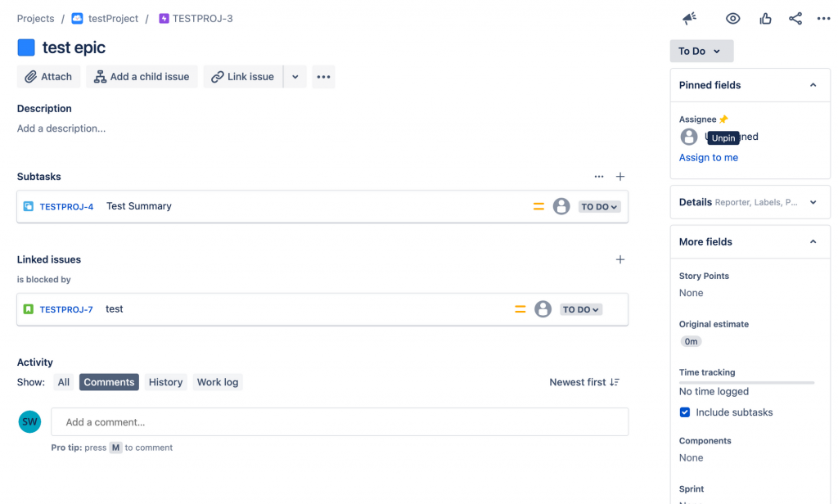Click the No time logged text
Viewport: 838px width, 504px height.
[714, 392]
